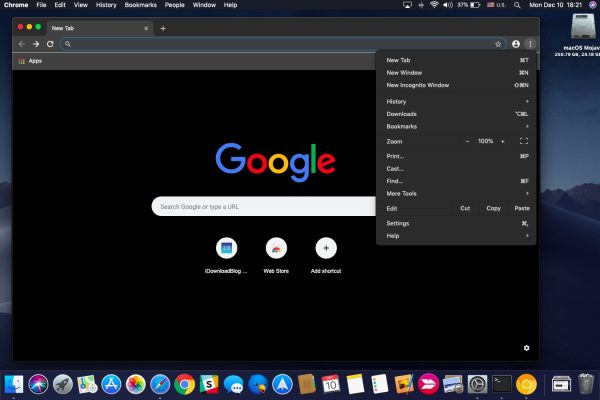
Task: Open the Spark mail dock icon
Action: (282, 384)
